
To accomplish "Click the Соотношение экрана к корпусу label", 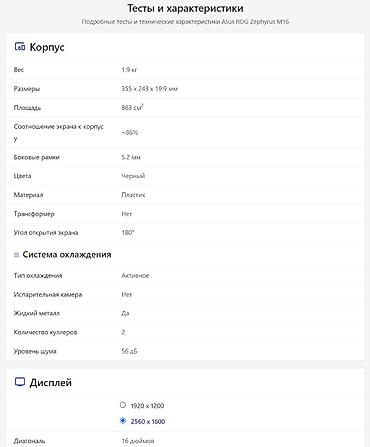I will click(x=59, y=132).
